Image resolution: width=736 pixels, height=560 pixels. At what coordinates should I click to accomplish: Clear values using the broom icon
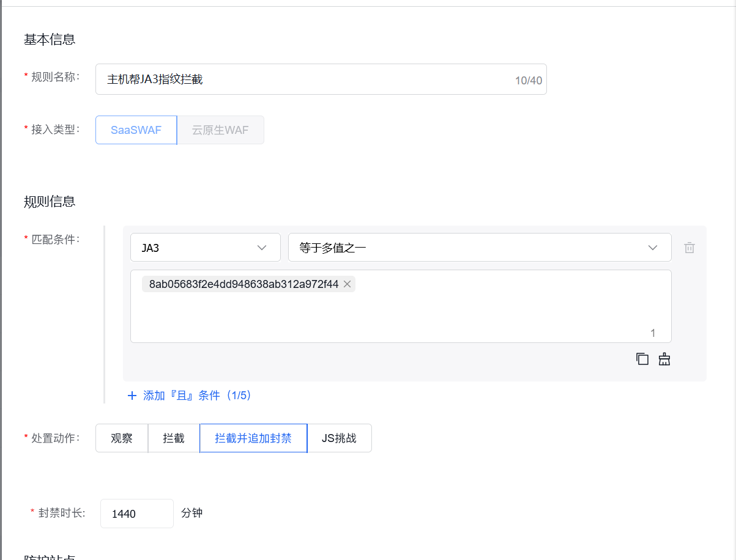(x=664, y=359)
